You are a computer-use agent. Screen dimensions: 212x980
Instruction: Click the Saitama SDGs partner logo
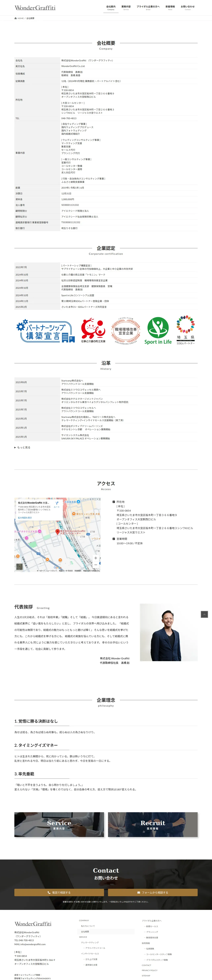coord(185,330)
